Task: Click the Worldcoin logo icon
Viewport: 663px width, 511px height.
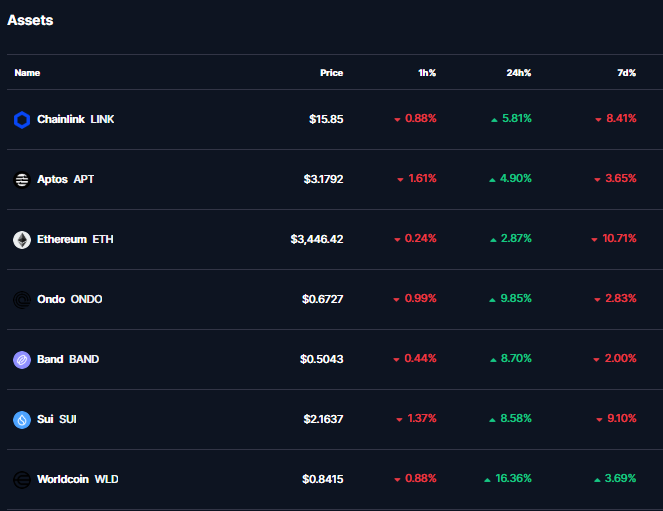Action: click(22, 480)
